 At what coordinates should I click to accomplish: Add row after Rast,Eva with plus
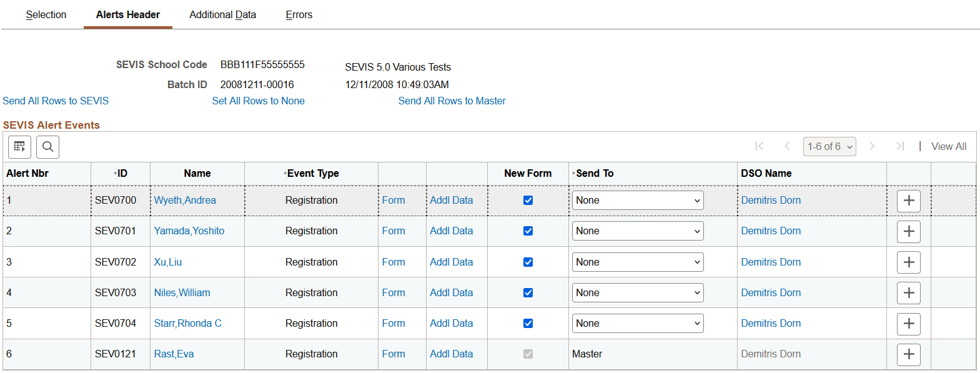(x=909, y=354)
